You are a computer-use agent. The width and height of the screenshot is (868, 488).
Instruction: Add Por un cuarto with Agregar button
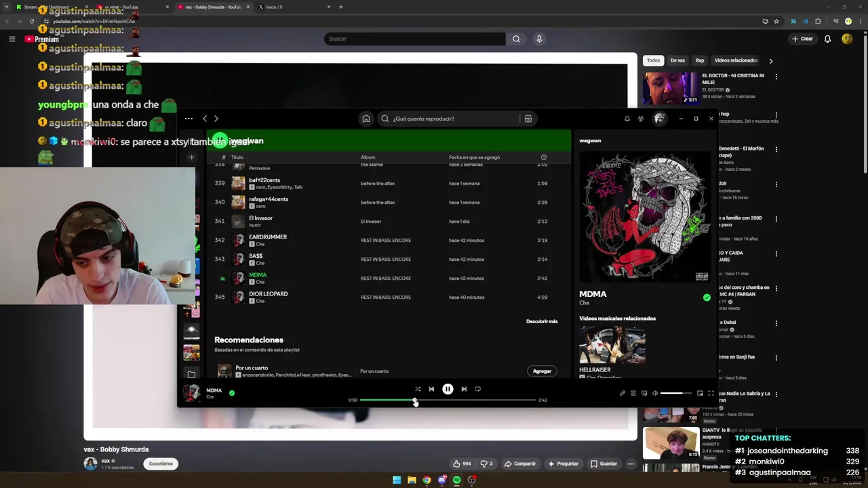click(x=542, y=371)
